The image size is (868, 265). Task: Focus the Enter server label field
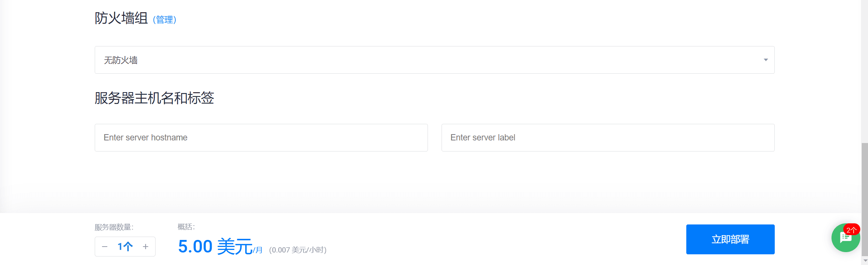click(608, 137)
